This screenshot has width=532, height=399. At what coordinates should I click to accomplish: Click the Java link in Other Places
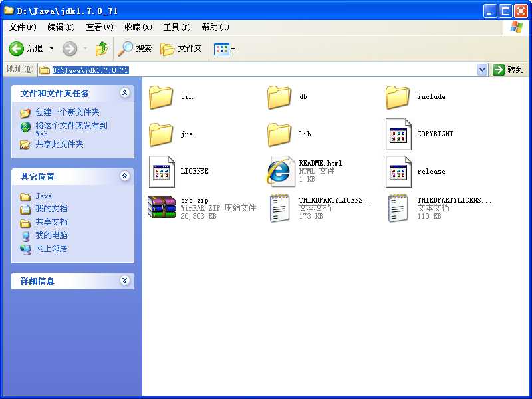pos(44,196)
